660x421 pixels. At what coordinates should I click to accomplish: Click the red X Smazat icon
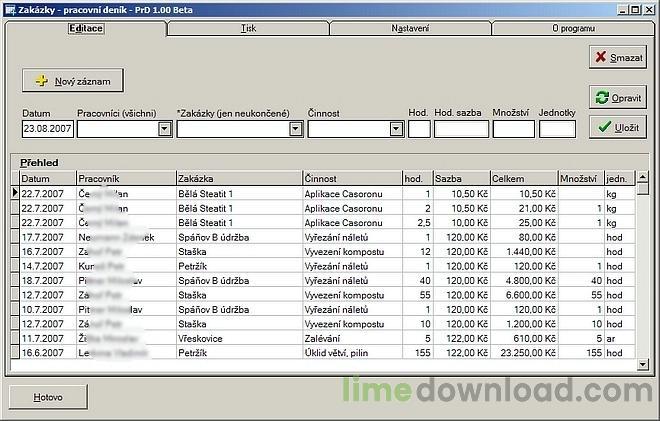pos(600,58)
